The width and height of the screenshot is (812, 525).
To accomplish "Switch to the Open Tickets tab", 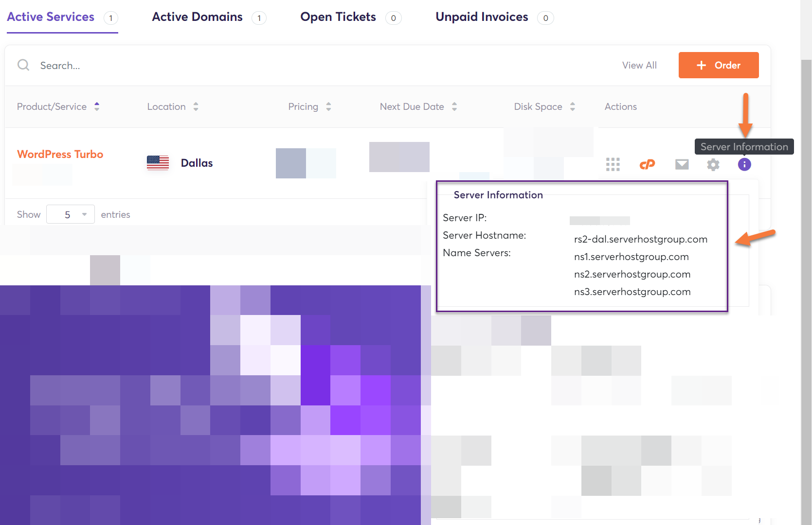I will pos(338,17).
